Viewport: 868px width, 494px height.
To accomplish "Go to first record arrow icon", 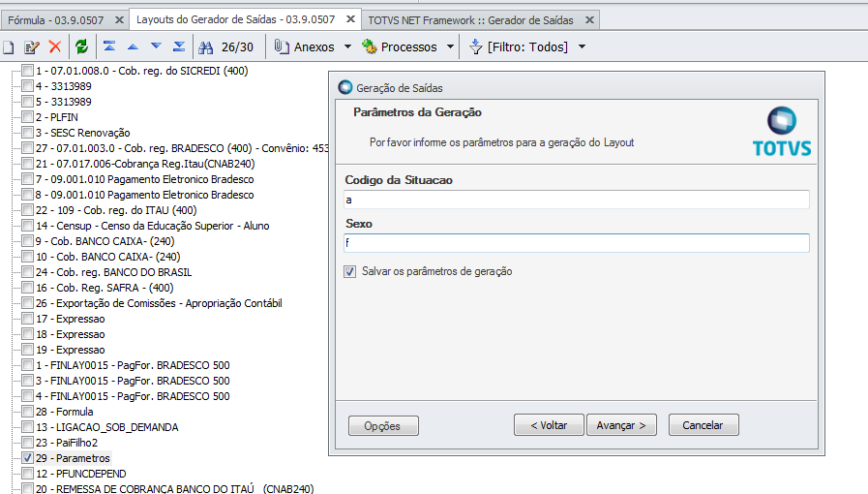I will point(109,46).
